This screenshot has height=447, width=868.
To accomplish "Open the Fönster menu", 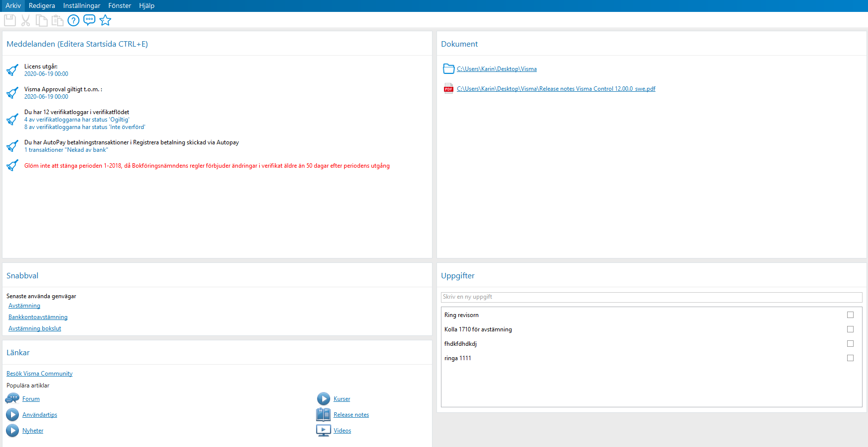I will 119,5.
